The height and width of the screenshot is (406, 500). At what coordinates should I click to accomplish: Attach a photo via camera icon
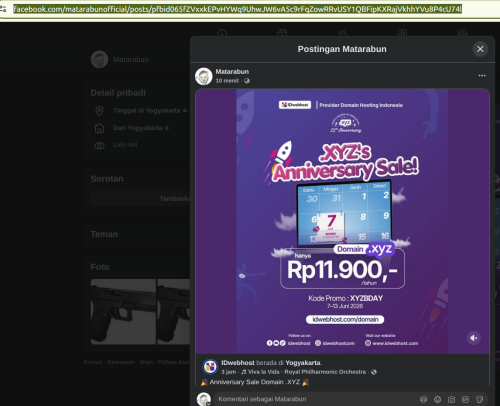tap(451, 399)
